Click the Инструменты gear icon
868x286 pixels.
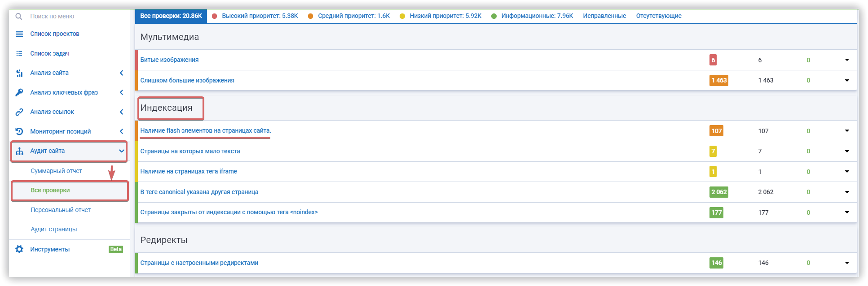pos(19,249)
